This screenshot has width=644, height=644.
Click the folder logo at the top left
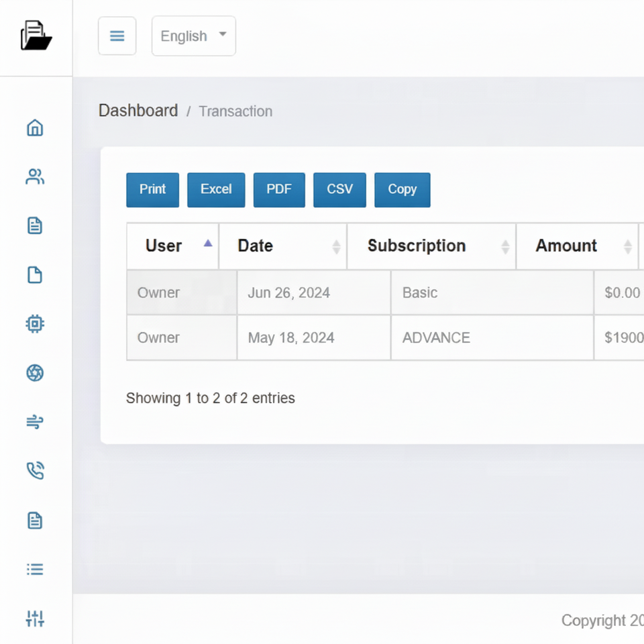36,36
